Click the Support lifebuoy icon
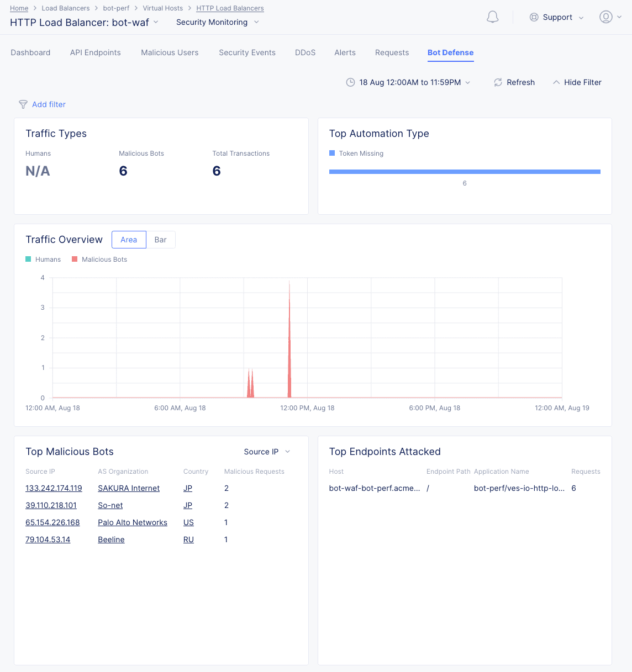This screenshot has height=672, width=632. click(x=534, y=17)
